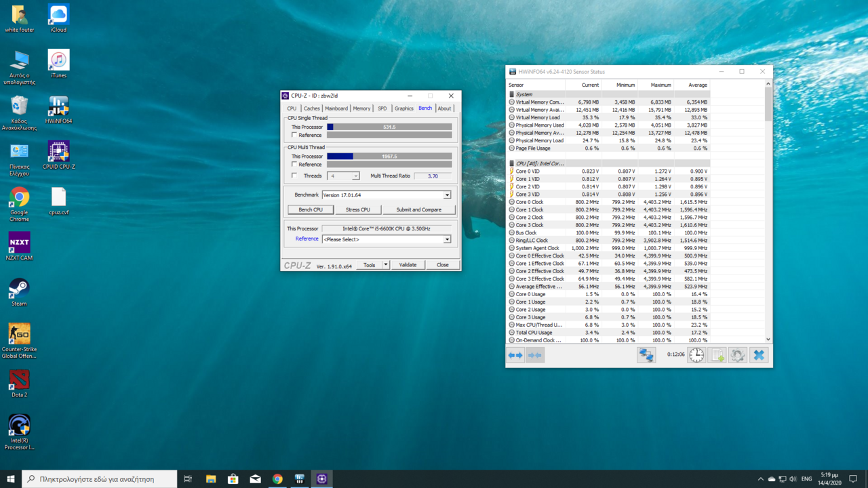Open the HWiNFO taskbar button
The width and height of the screenshot is (868, 488).
coord(299,479)
